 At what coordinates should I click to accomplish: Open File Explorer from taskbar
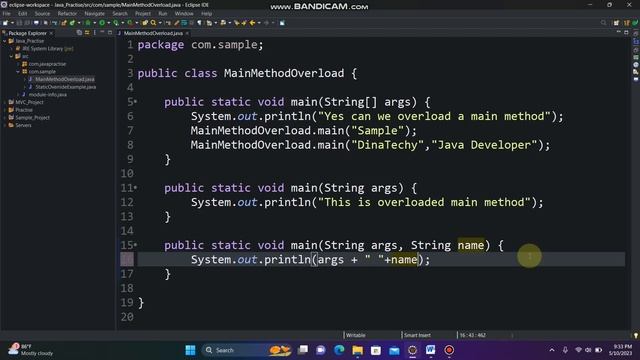click(358, 350)
